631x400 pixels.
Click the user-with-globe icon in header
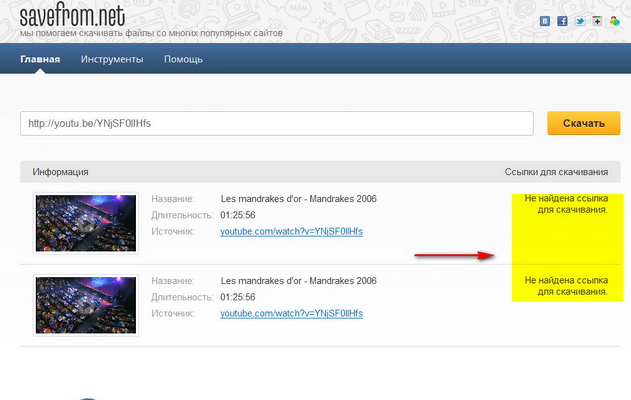click(615, 21)
